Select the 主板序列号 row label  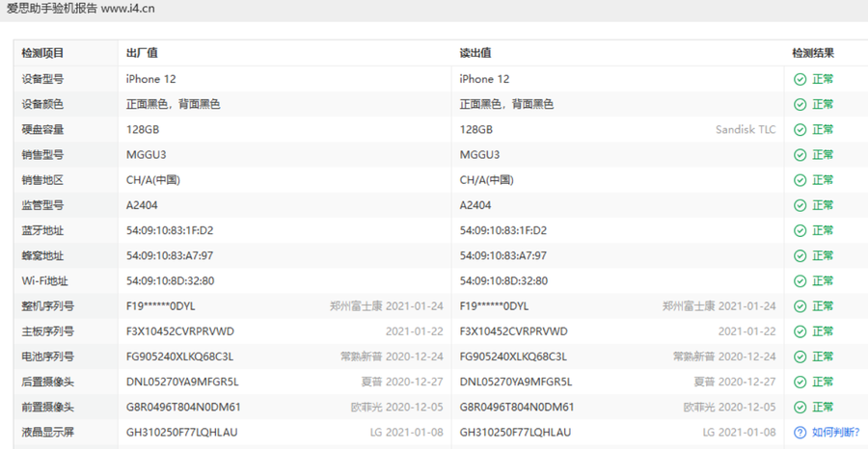pos(47,331)
